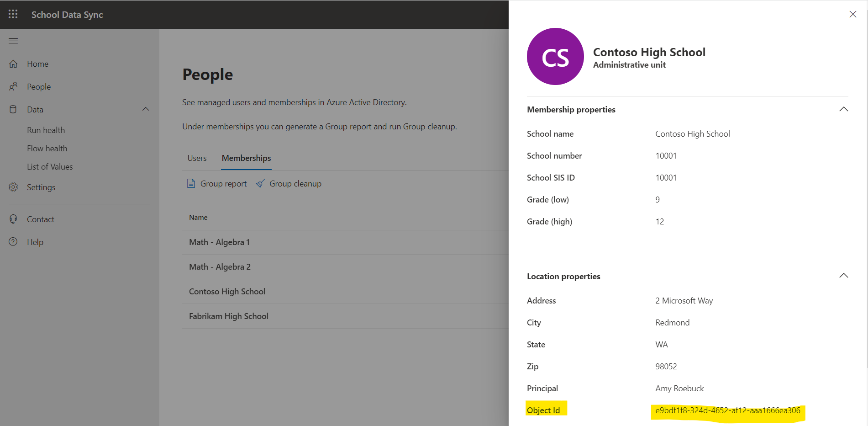Image resolution: width=868 pixels, height=426 pixels.
Task: Click the highlighted Object Id value
Action: click(x=727, y=410)
